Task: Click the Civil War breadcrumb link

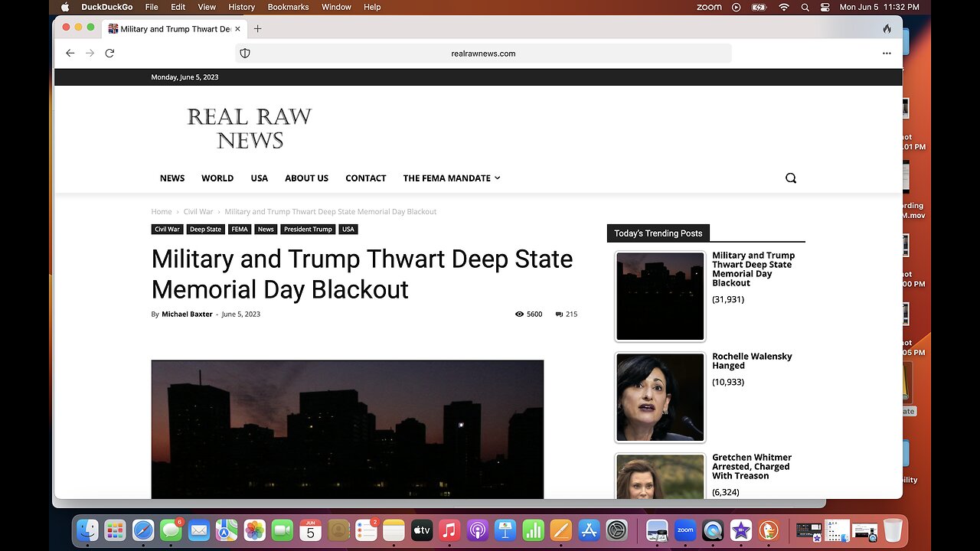Action: click(x=198, y=211)
